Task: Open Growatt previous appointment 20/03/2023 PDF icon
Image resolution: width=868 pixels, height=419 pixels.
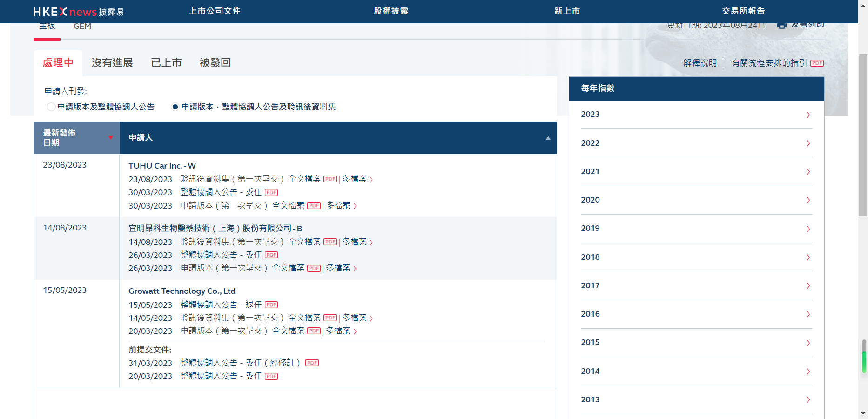Action: [271, 376]
